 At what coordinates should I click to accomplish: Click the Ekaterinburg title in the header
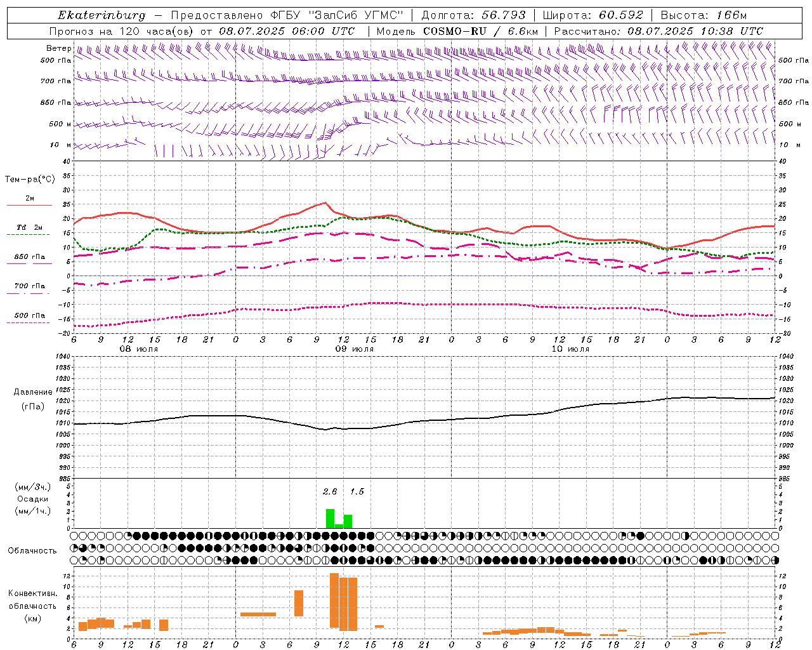click(101, 15)
